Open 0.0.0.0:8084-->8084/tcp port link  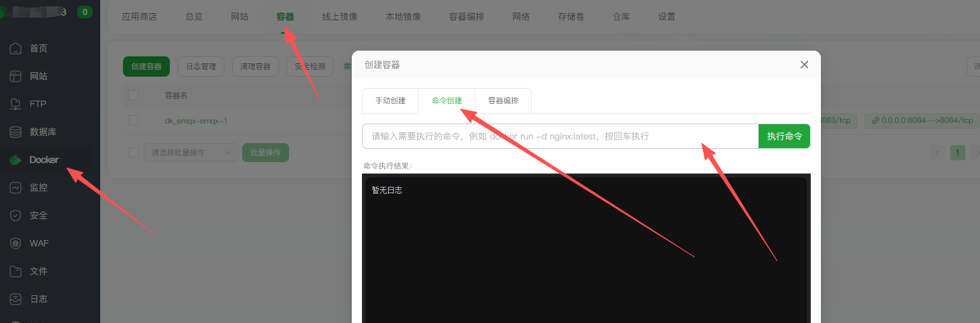click(922, 120)
